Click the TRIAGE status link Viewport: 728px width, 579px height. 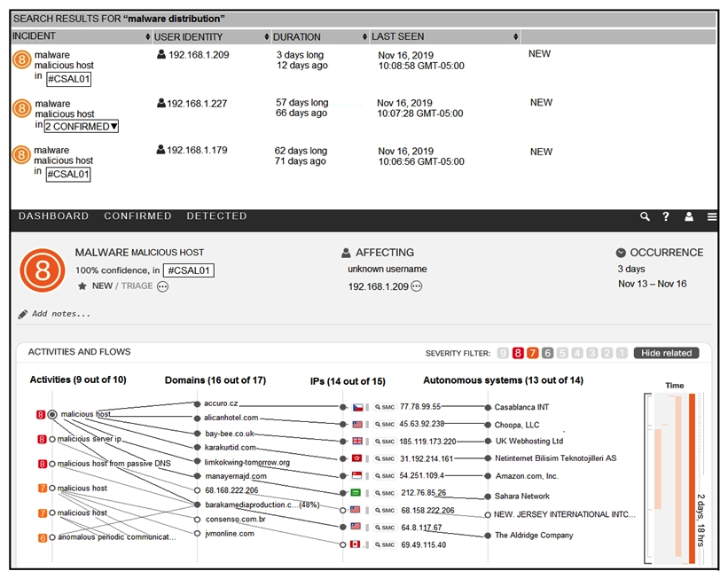coord(137,286)
